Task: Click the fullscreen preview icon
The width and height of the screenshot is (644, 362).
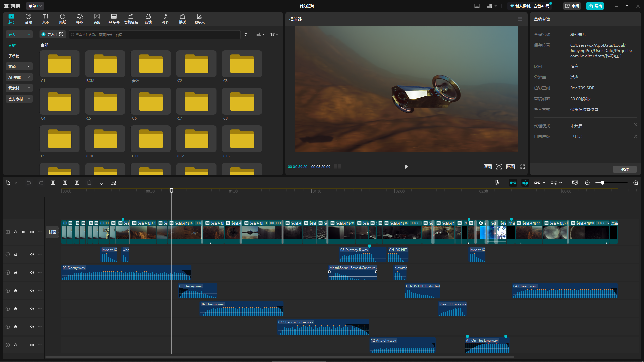Action: (523, 167)
